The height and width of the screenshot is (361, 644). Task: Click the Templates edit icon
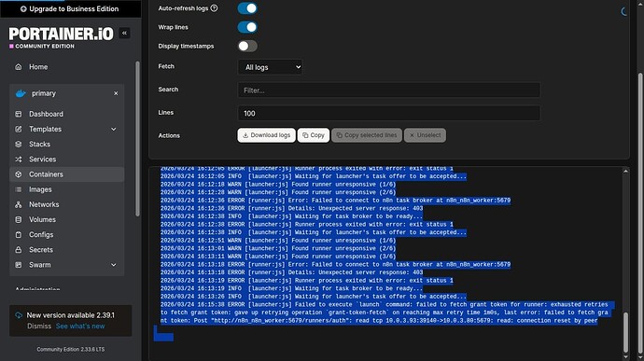(18, 129)
